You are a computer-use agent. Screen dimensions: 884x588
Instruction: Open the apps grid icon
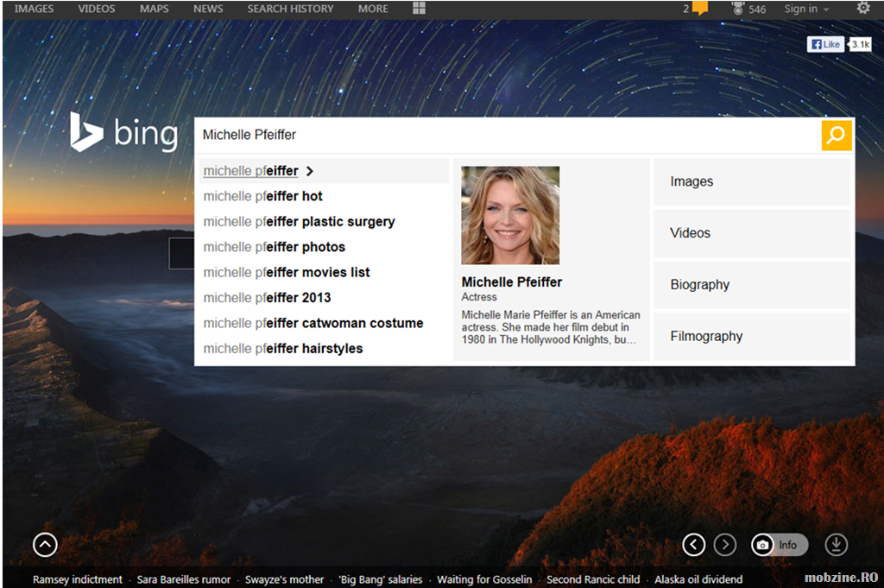pos(419,9)
